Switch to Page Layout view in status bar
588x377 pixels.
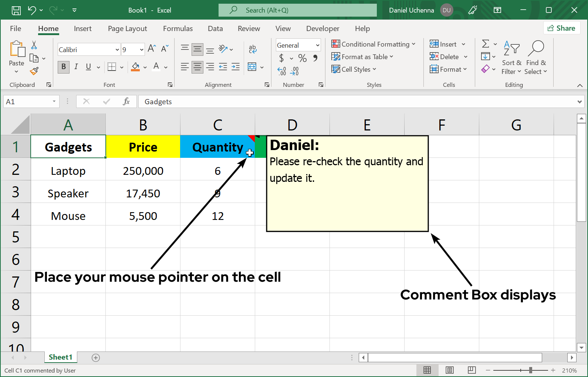coord(449,370)
